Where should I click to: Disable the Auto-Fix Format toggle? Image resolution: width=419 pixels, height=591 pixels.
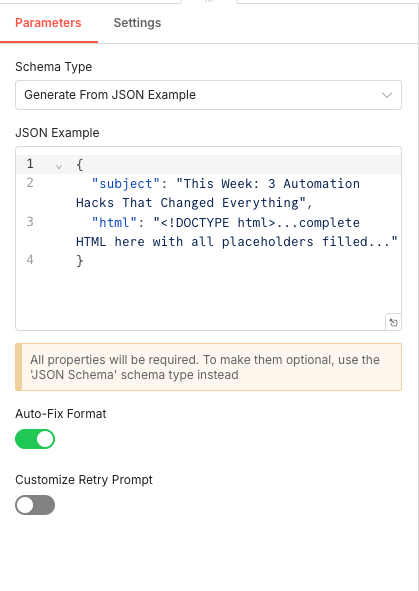[x=35, y=439]
